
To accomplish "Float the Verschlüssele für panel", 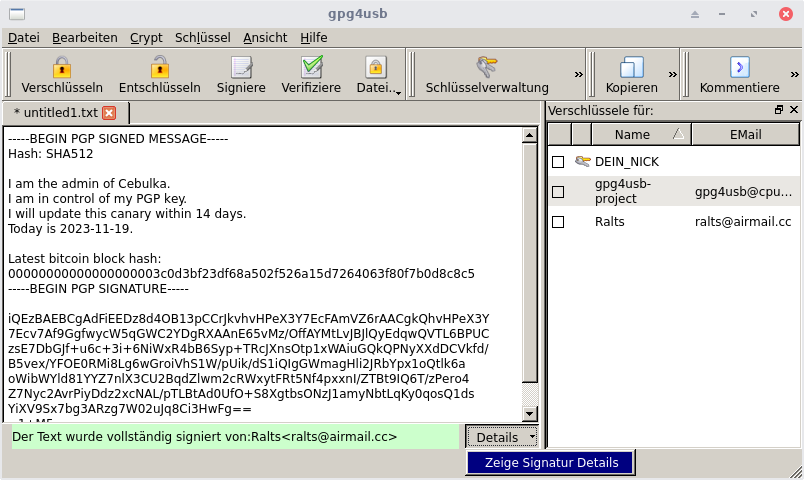I will [779, 110].
